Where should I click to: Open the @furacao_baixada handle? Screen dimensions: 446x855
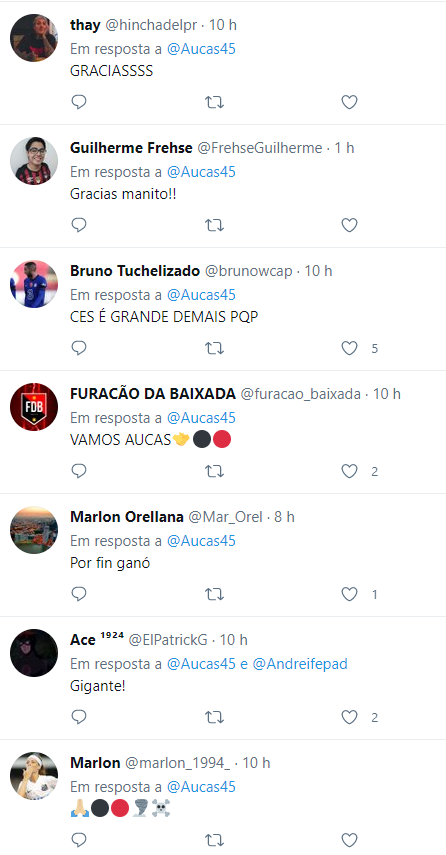(300, 394)
